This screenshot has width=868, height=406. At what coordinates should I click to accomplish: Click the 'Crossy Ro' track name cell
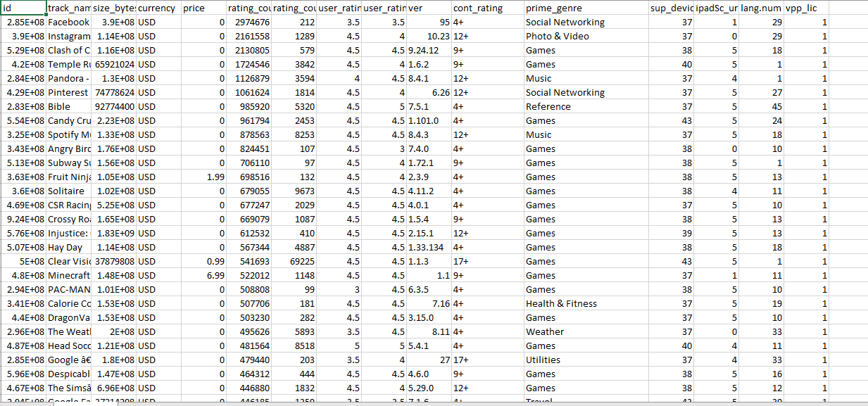coord(69,220)
